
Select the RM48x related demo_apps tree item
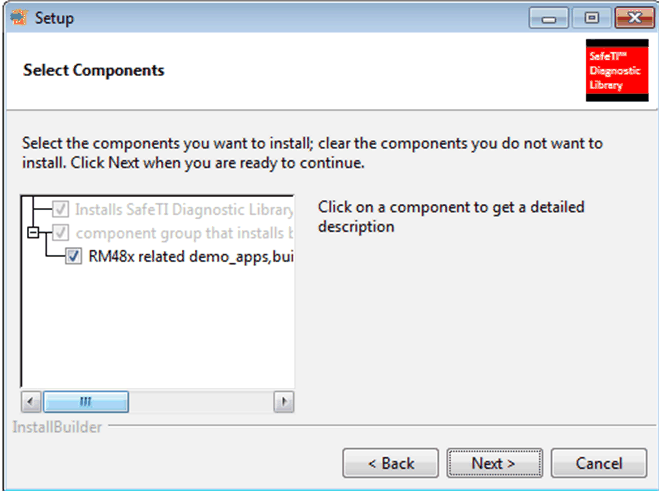tap(190, 256)
